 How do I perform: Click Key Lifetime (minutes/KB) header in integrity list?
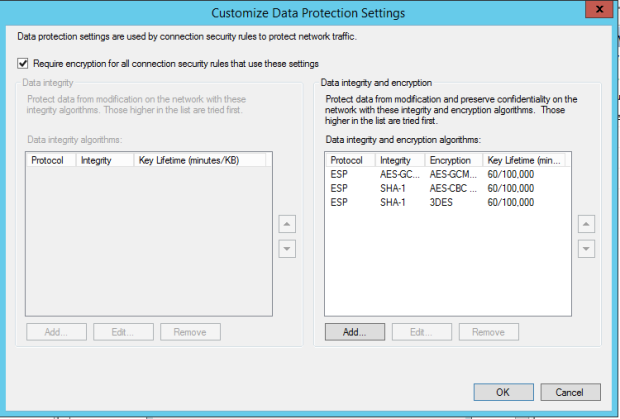click(200, 160)
